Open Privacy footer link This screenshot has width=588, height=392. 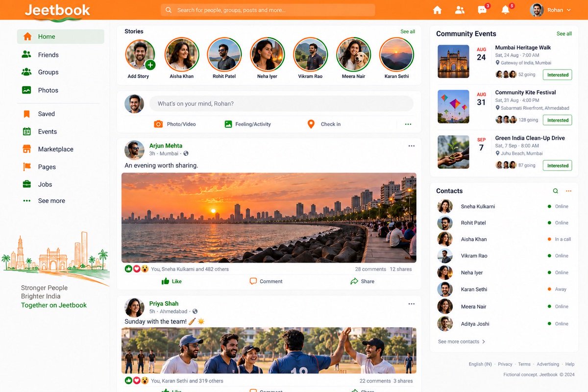coord(505,364)
